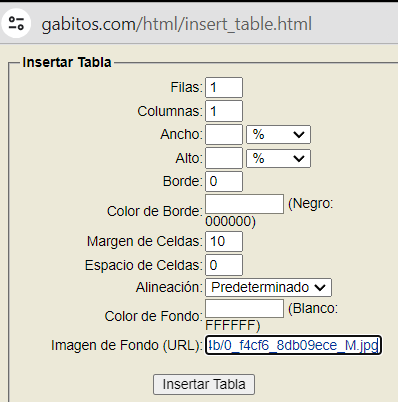Click into the Alto height field
Image resolution: width=398 pixels, height=402 pixels.
point(224,158)
